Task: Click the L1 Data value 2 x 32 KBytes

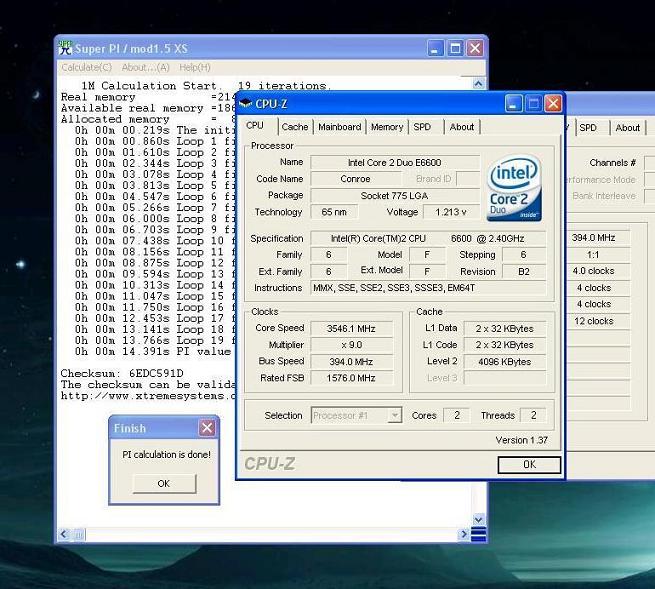Action: (x=504, y=328)
